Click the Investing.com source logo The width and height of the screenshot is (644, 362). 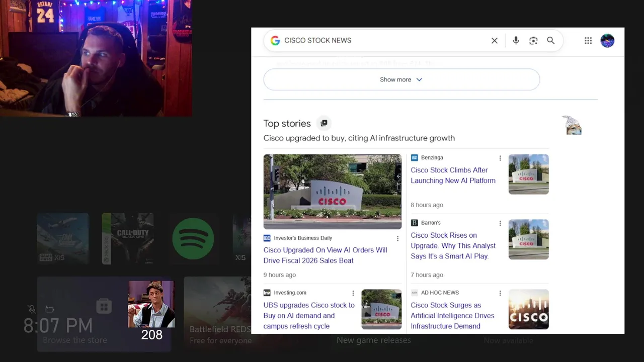(x=267, y=293)
